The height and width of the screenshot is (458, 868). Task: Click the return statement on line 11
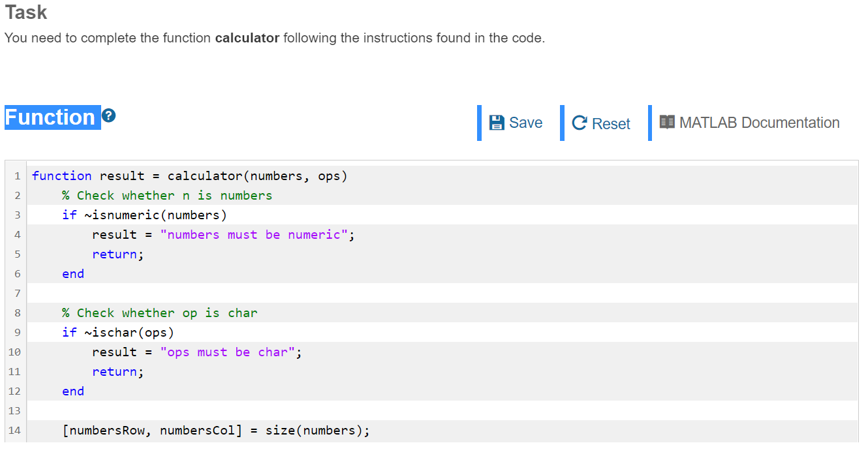click(x=118, y=372)
